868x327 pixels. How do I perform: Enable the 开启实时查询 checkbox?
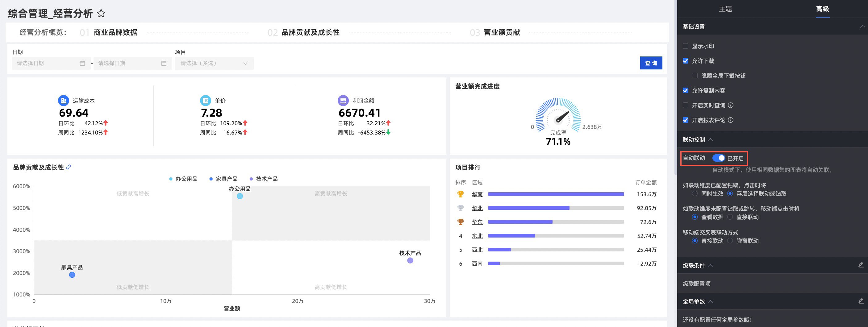click(x=685, y=106)
